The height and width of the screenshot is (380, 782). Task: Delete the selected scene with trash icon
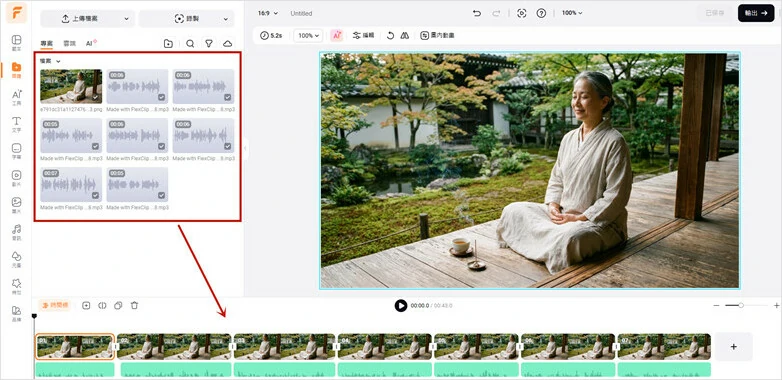coord(134,306)
